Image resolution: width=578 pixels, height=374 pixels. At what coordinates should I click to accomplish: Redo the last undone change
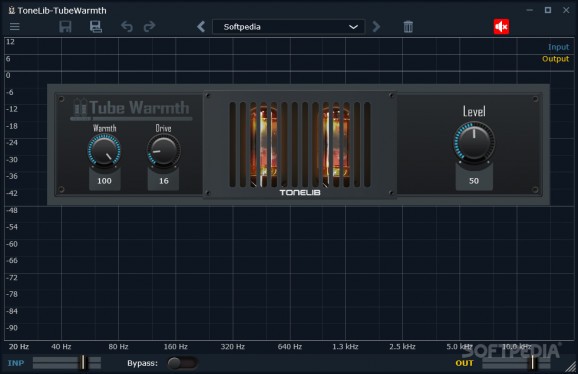[x=149, y=27]
